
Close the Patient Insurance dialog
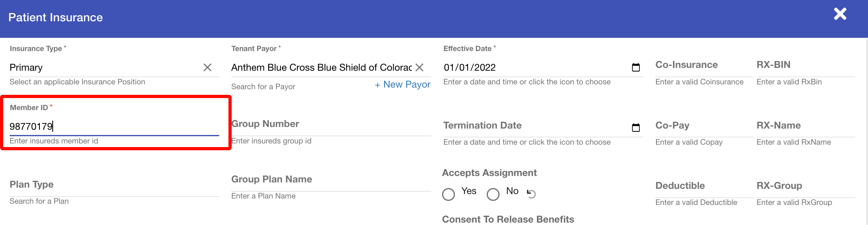point(840,14)
